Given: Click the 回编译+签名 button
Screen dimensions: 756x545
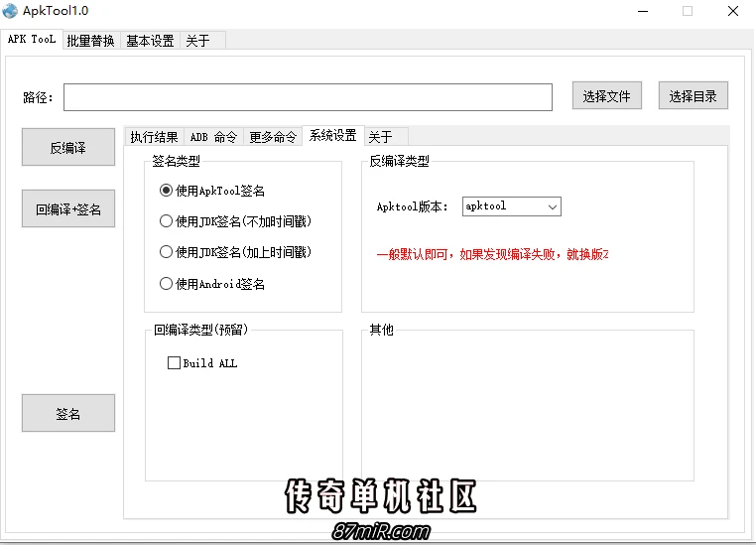Looking at the screenshot, I should coord(68,208).
